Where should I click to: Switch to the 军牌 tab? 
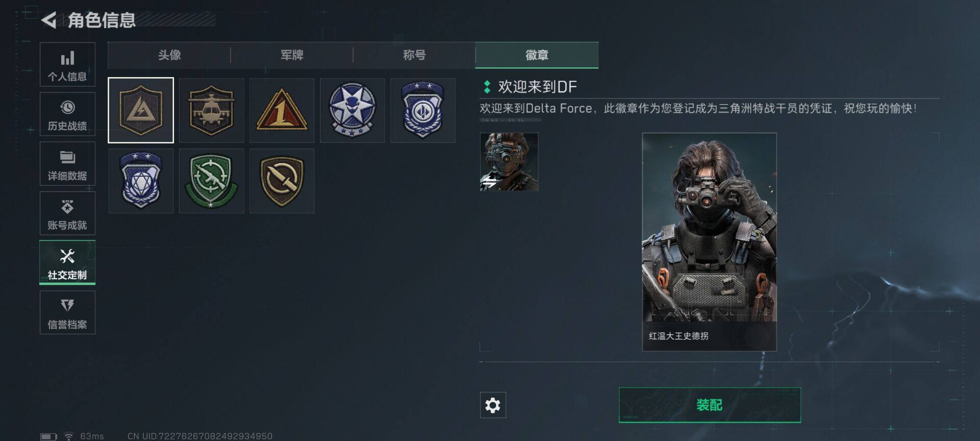point(292,55)
